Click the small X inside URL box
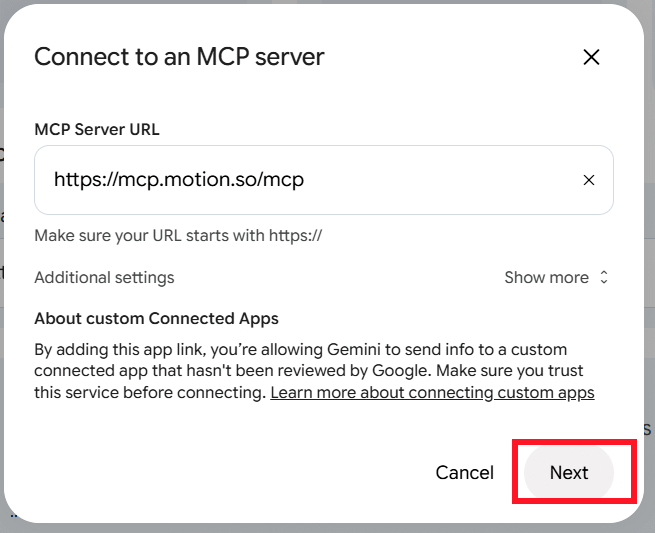This screenshot has height=533, width=655. (x=589, y=180)
